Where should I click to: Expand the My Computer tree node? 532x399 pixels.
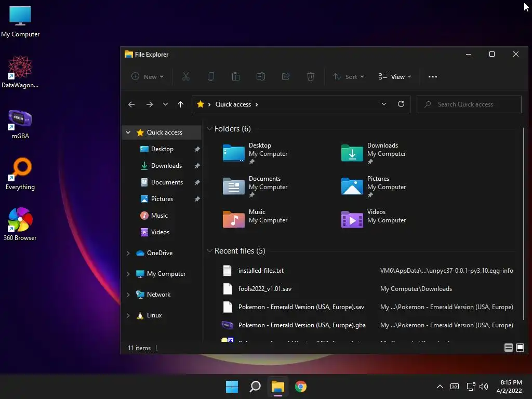coord(128,274)
